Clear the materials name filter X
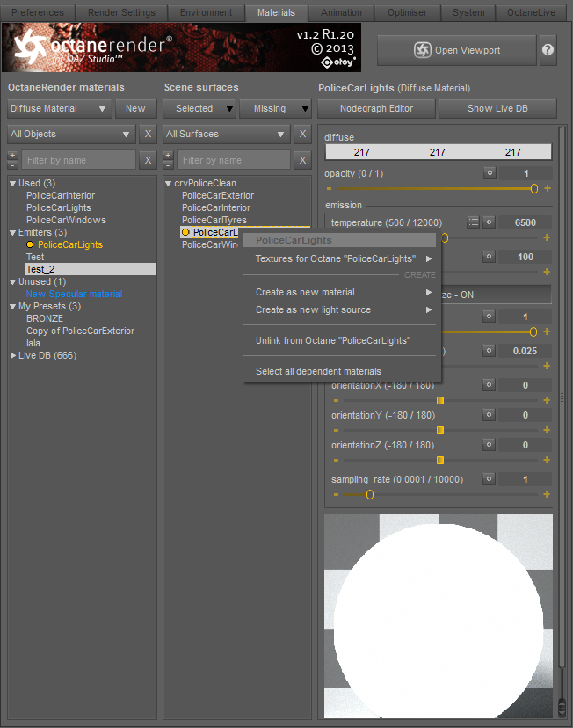The height and width of the screenshot is (728, 573). 148,160
